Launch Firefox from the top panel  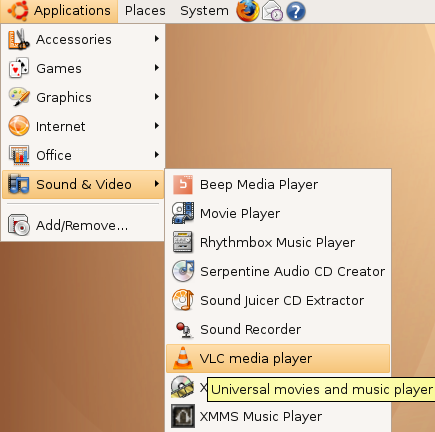coord(247,11)
